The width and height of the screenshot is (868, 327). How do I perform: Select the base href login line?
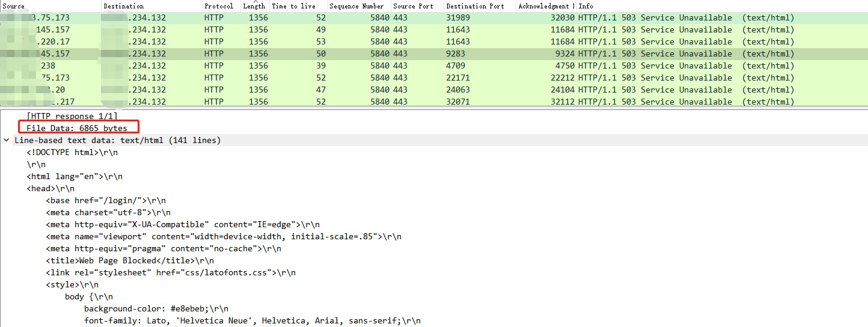pos(105,200)
